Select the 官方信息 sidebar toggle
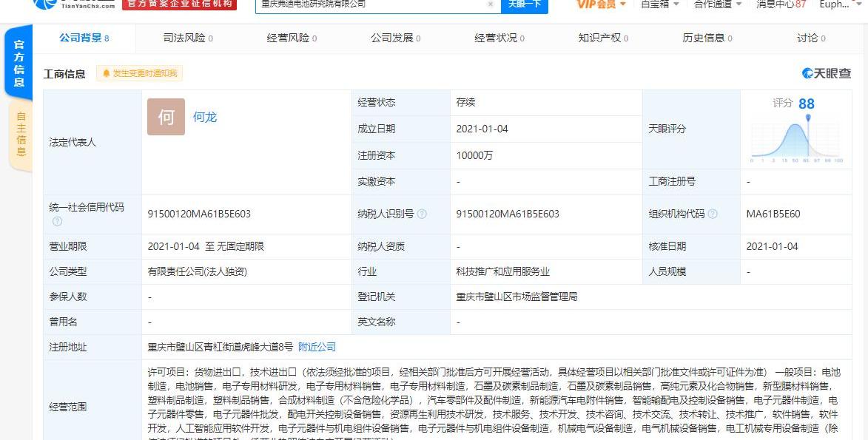The image size is (868, 440). (x=18, y=63)
